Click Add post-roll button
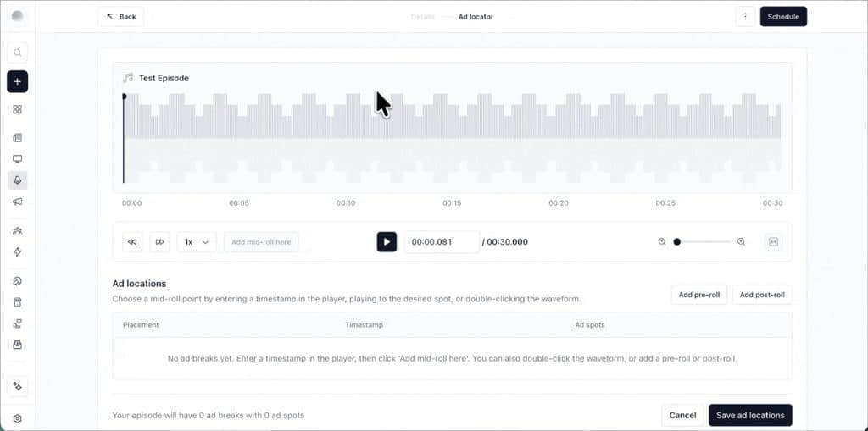The image size is (868, 431). pyautogui.click(x=762, y=295)
